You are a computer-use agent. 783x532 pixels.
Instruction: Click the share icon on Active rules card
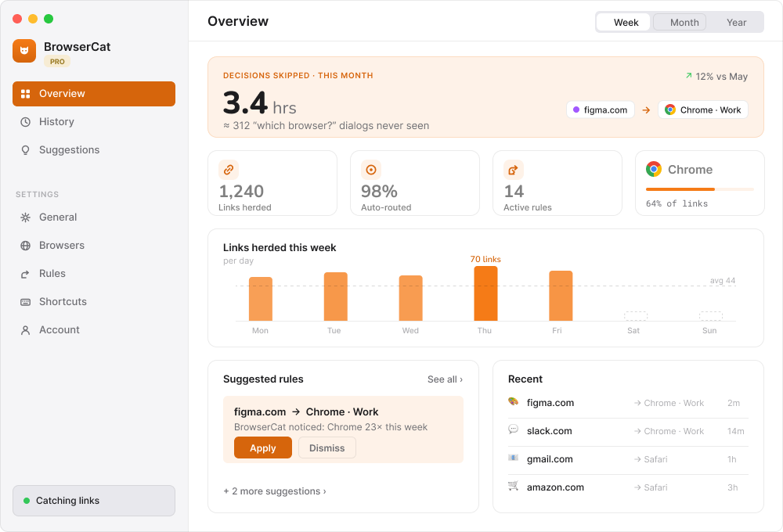tap(514, 170)
